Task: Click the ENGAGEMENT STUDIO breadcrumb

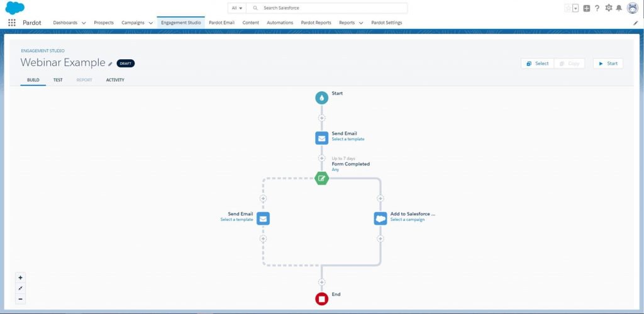Action: point(43,51)
